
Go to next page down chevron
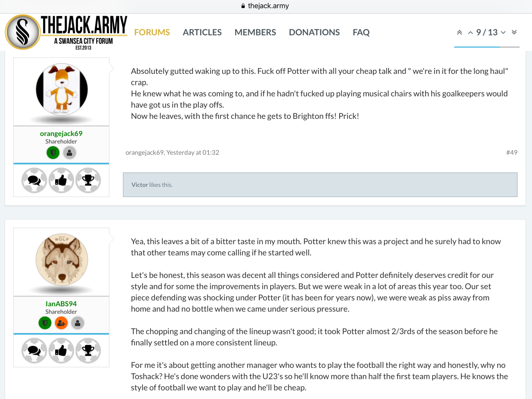click(503, 33)
